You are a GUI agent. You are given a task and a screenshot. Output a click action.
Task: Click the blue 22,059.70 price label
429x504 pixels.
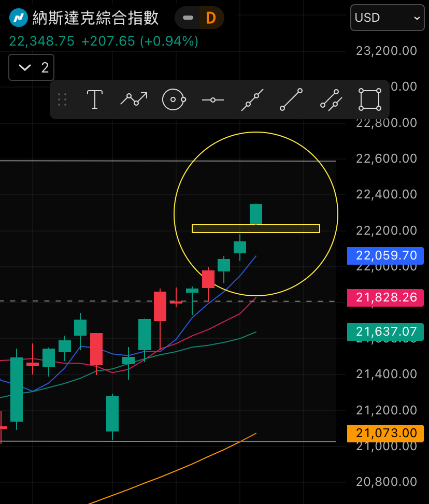[x=385, y=256]
